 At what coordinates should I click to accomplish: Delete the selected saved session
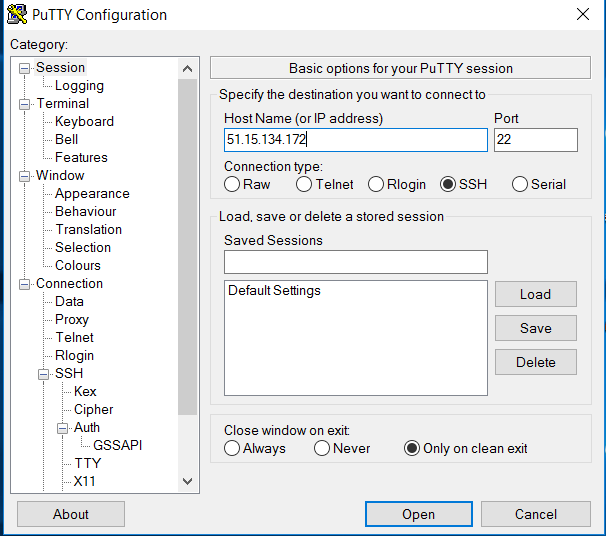[x=536, y=362]
